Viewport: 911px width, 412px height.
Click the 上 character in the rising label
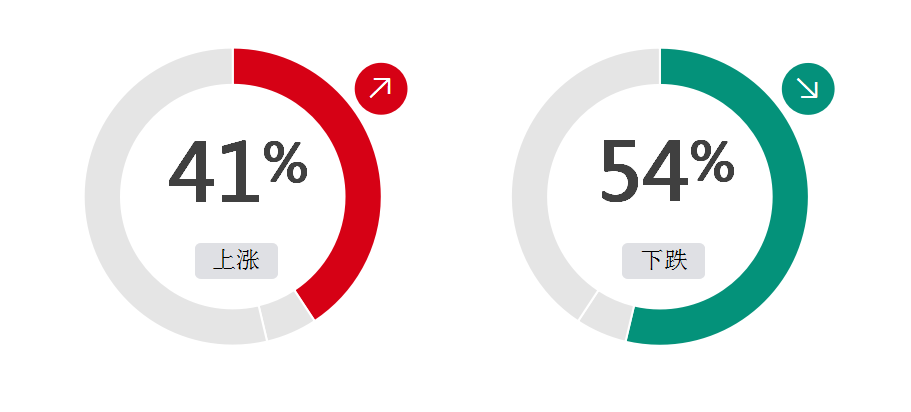point(224,260)
